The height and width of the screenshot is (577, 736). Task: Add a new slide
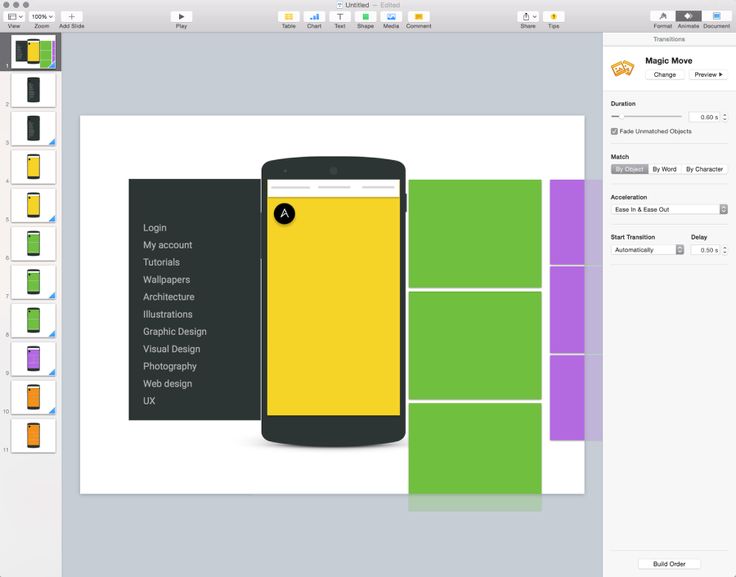71,16
